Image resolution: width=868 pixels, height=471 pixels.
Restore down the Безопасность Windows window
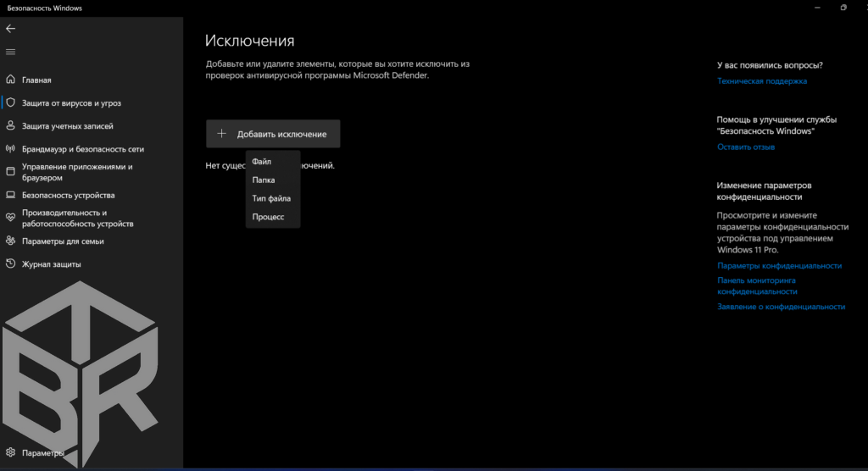(843, 8)
